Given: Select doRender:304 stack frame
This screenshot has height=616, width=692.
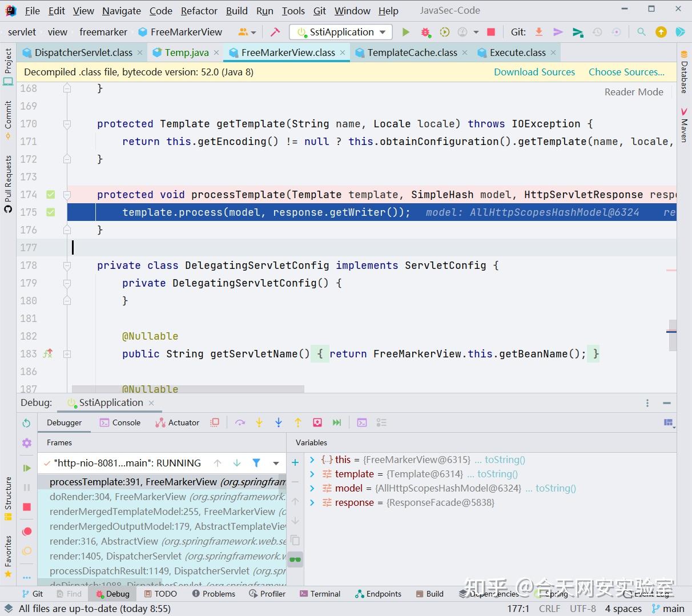Looking at the screenshot, I should tap(162, 497).
